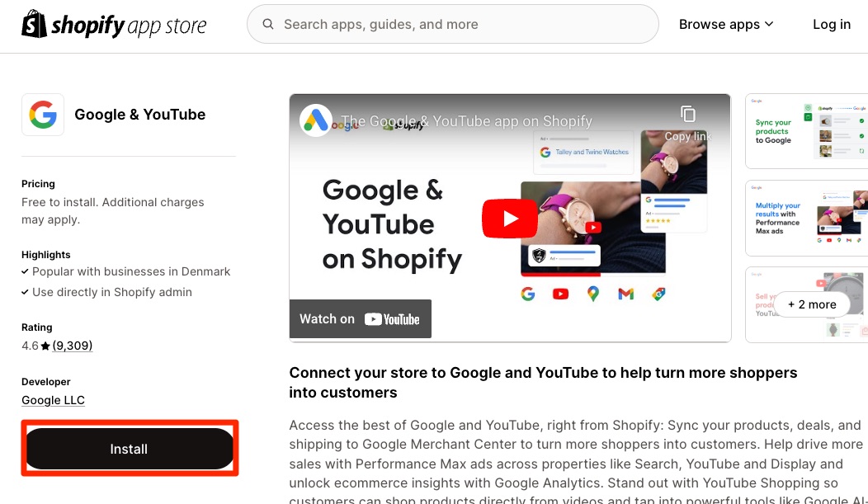Click the Browse apps chevron arrow
This screenshot has width=868, height=504.
coord(769,25)
